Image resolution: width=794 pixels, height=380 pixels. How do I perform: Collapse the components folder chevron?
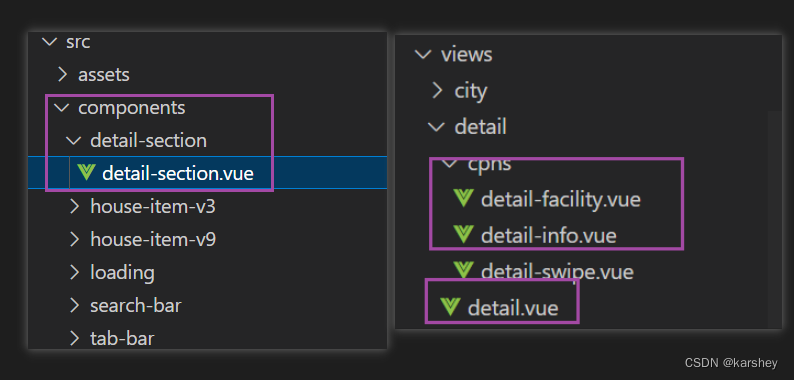pyautogui.click(x=62, y=107)
